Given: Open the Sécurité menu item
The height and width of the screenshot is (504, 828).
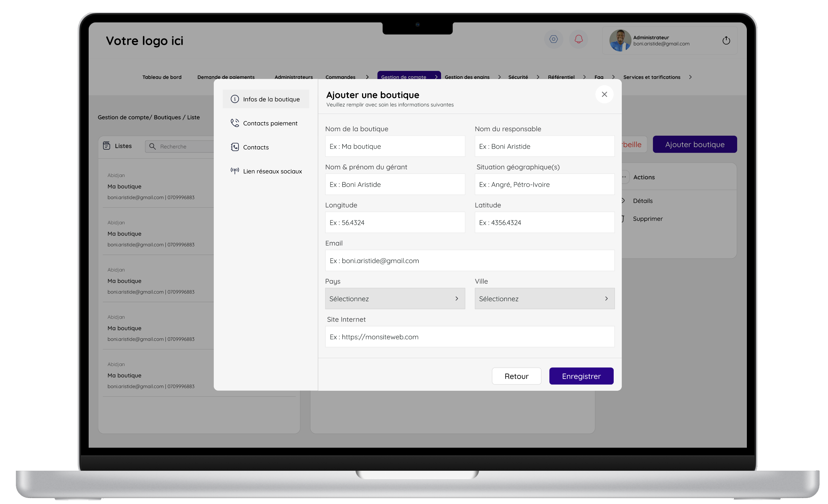Looking at the screenshot, I should (518, 77).
